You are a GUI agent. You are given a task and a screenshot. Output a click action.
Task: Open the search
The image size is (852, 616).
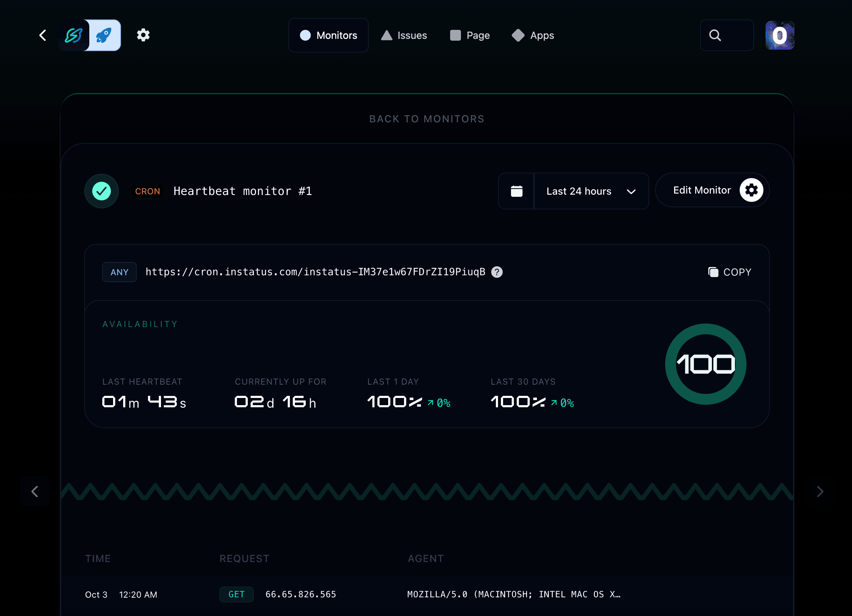(x=715, y=35)
